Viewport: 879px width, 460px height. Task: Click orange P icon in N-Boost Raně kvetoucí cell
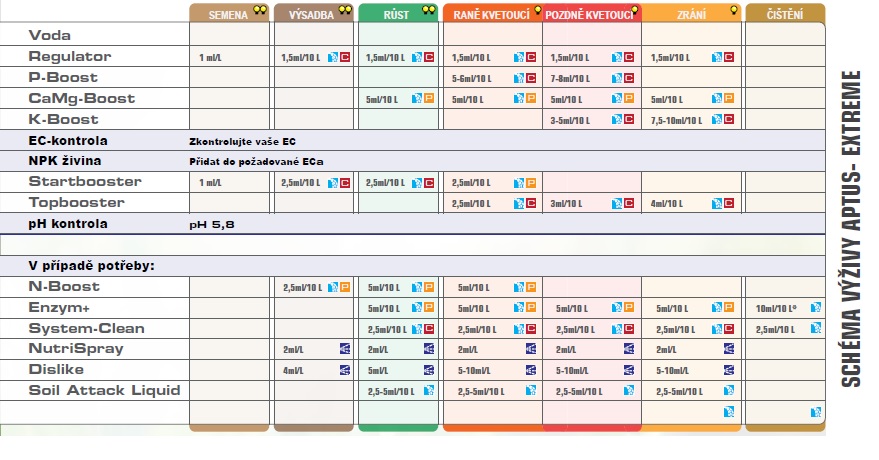click(531, 287)
